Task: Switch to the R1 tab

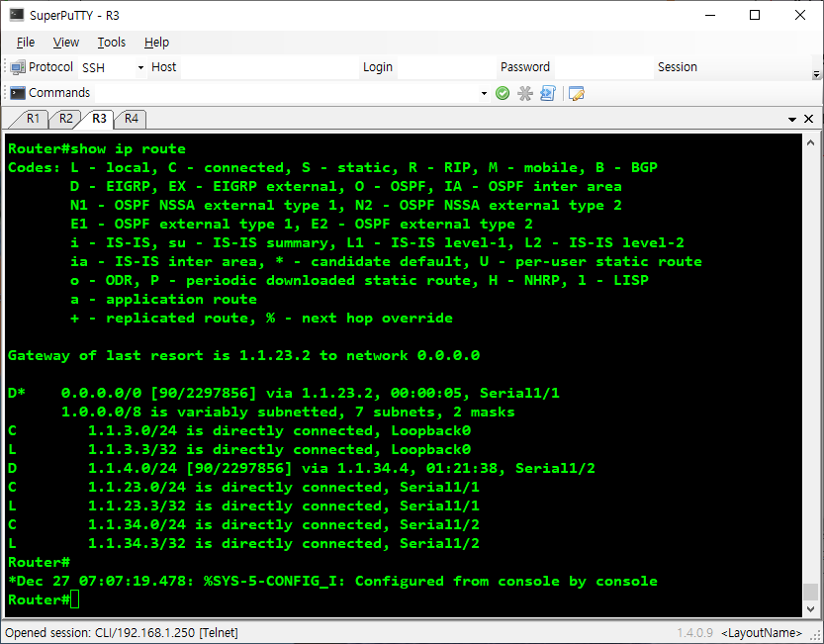Action: point(33,119)
